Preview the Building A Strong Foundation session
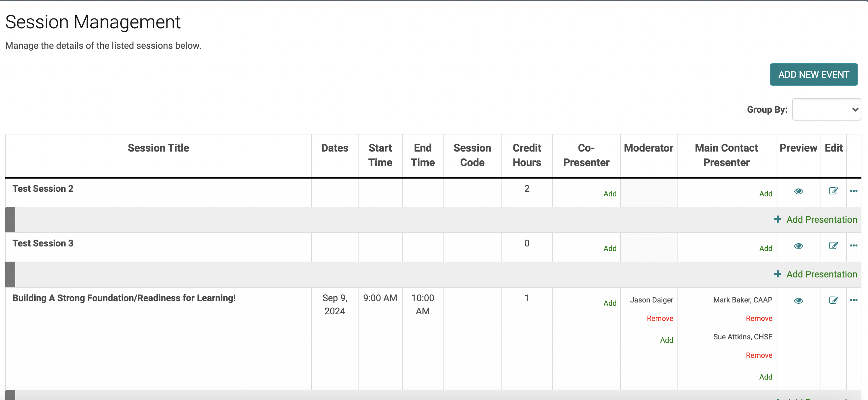Viewport: 868px width, 400px height. tap(798, 300)
